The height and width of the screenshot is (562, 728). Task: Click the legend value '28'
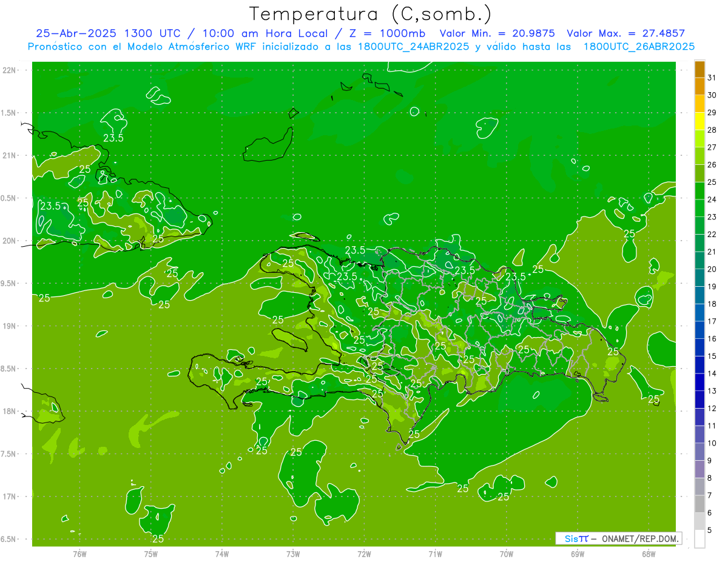click(x=712, y=130)
